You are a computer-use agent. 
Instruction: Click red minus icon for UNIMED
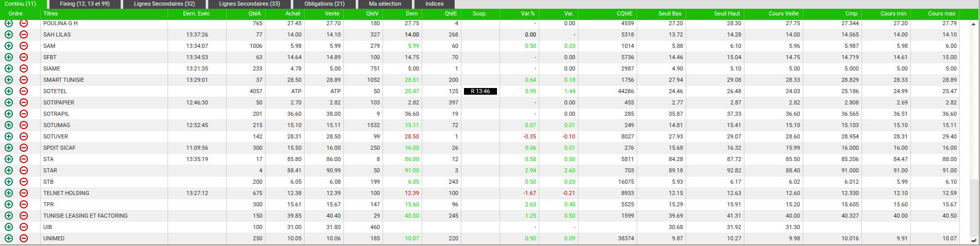coord(24,238)
